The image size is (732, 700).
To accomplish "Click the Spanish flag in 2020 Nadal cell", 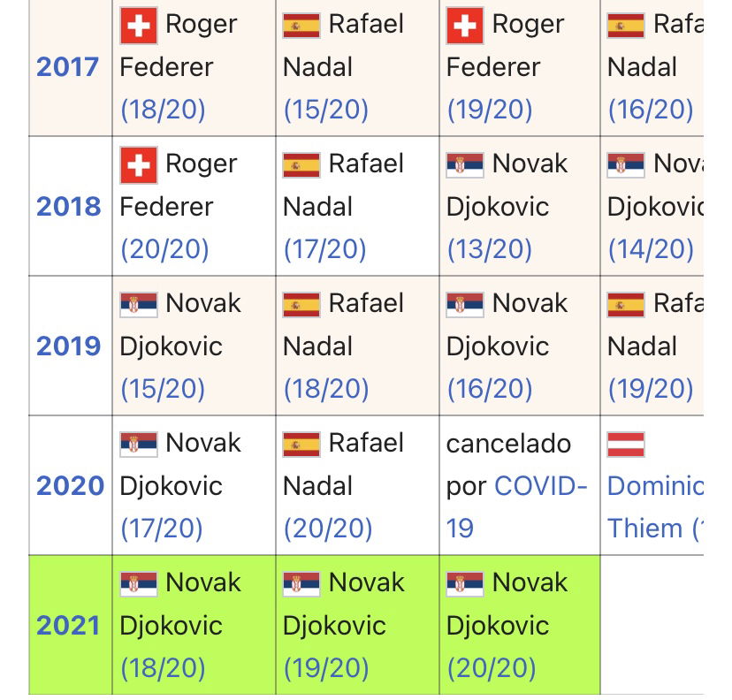I will coord(301,445).
